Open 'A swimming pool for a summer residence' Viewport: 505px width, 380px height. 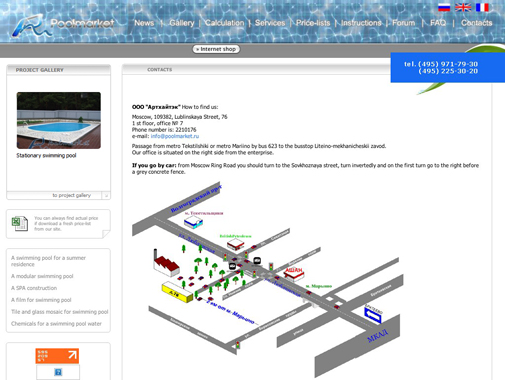pos(48,261)
